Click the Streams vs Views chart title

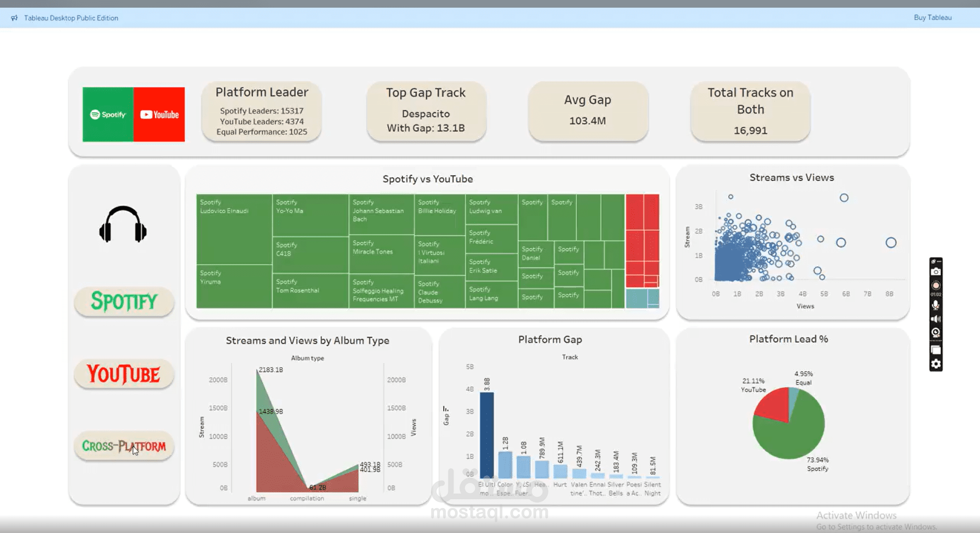[x=792, y=178]
